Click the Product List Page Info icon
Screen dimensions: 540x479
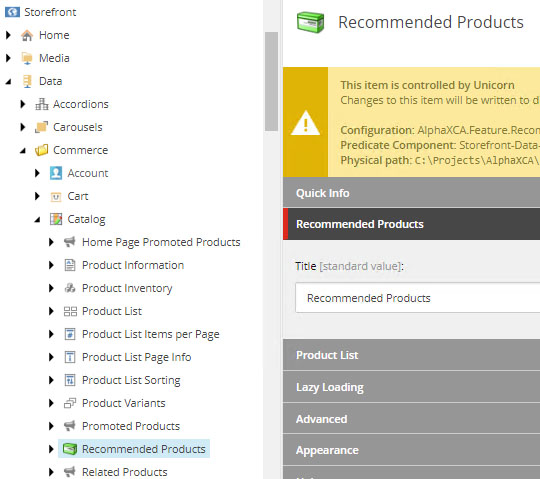click(x=70, y=357)
